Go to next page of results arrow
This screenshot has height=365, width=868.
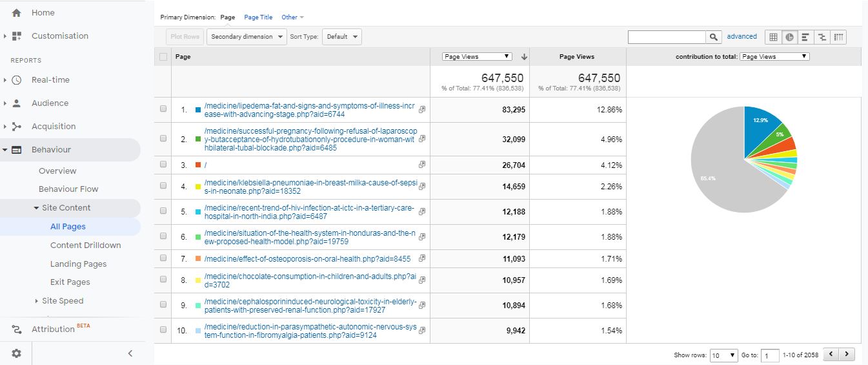click(x=847, y=355)
